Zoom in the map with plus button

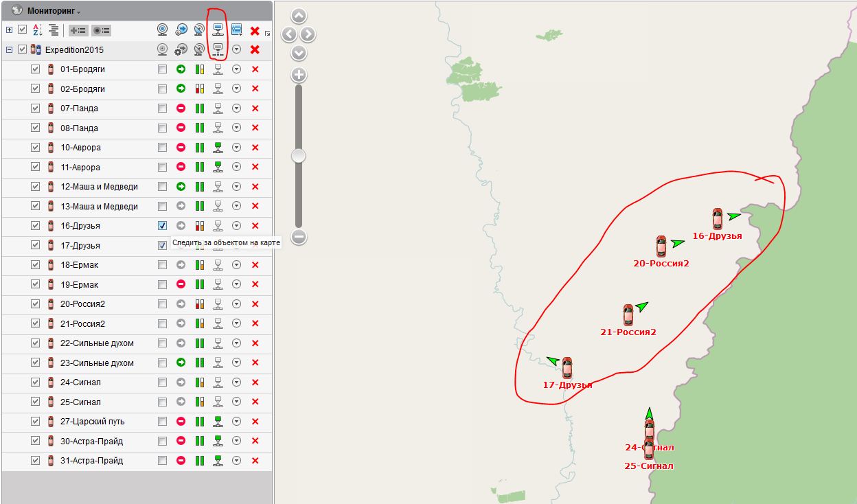click(299, 75)
